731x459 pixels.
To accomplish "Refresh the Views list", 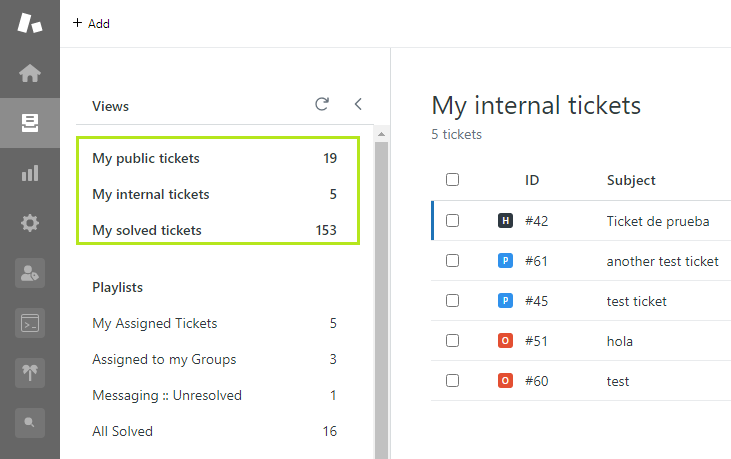I will coord(322,104).
